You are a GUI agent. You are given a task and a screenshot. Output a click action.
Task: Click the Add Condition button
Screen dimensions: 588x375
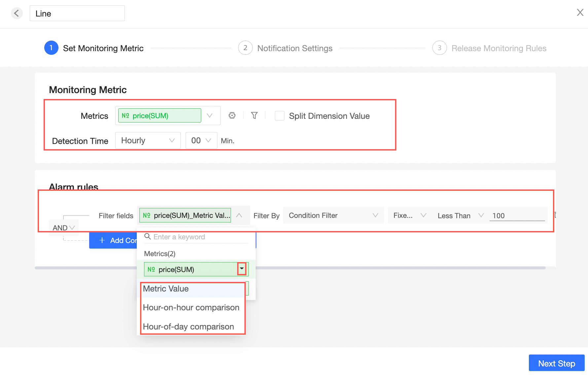pos(113,241)
